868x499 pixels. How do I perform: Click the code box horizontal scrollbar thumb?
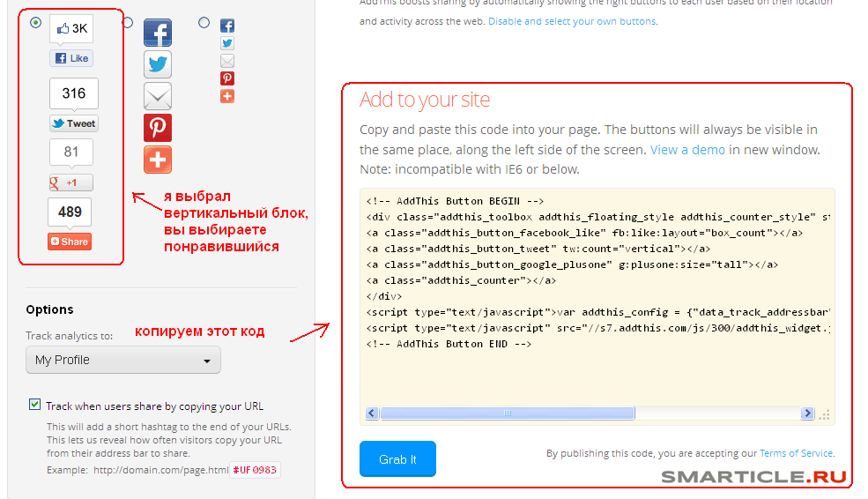[x=507, y=413]
